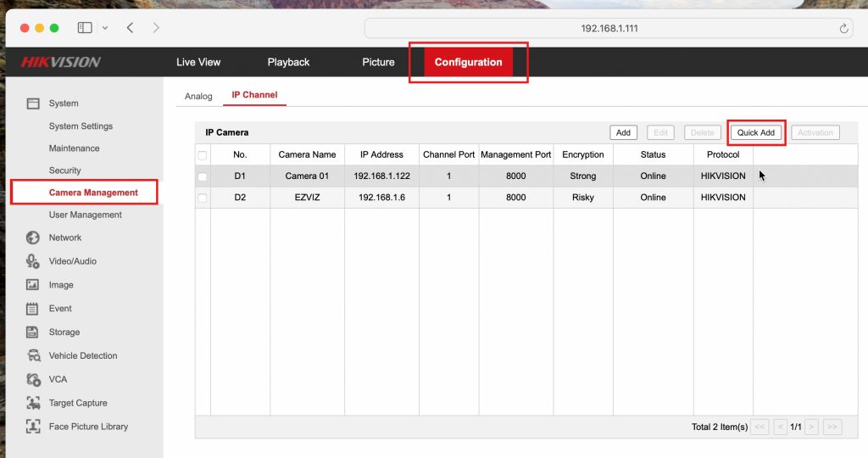868x458 pixels.
Task: Check the box for Camera 01 row
Action: [202, 176]
